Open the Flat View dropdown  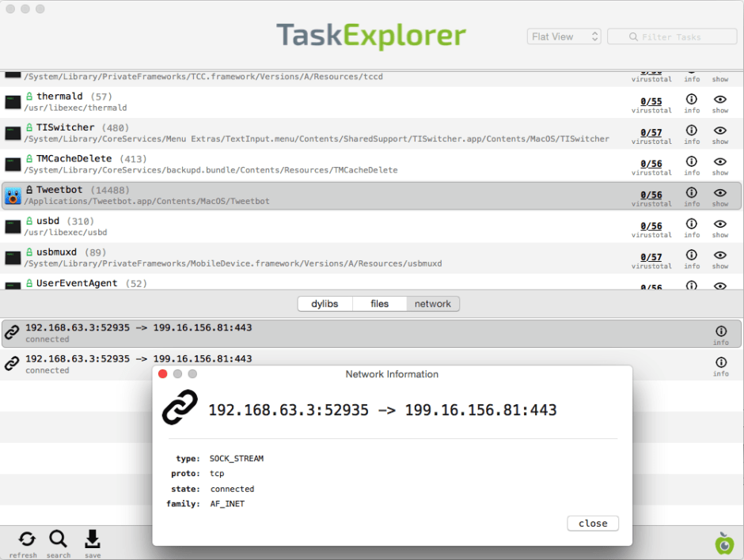(564, 36)
